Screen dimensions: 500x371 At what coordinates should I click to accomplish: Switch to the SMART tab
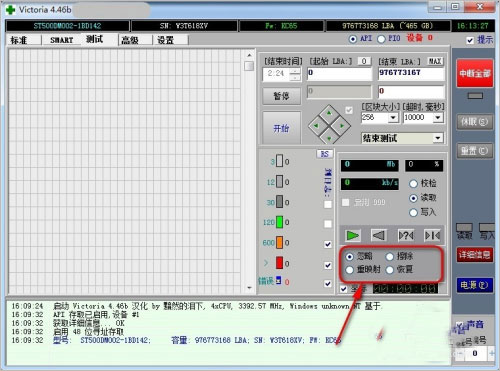point(61,40)
